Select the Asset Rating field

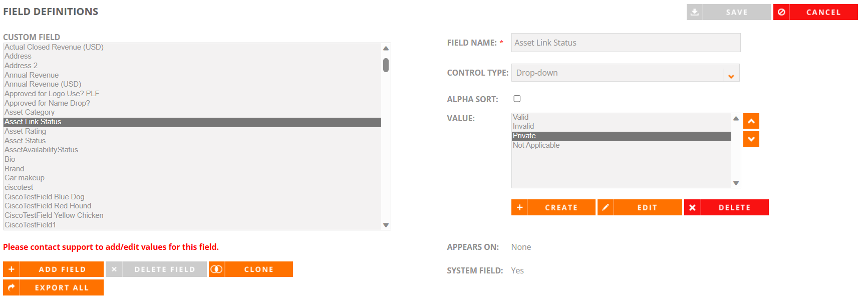tap(192, 131)
